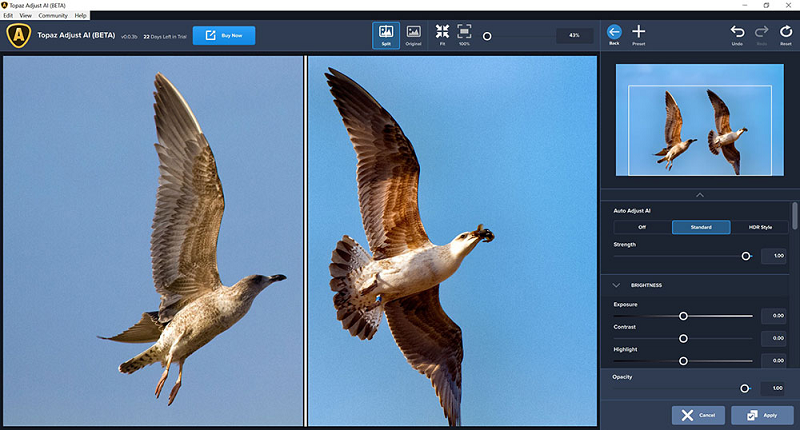Add a new Preset
This screenshot has height=430, width=800.
pyautogui.click(x=638, y=35)
